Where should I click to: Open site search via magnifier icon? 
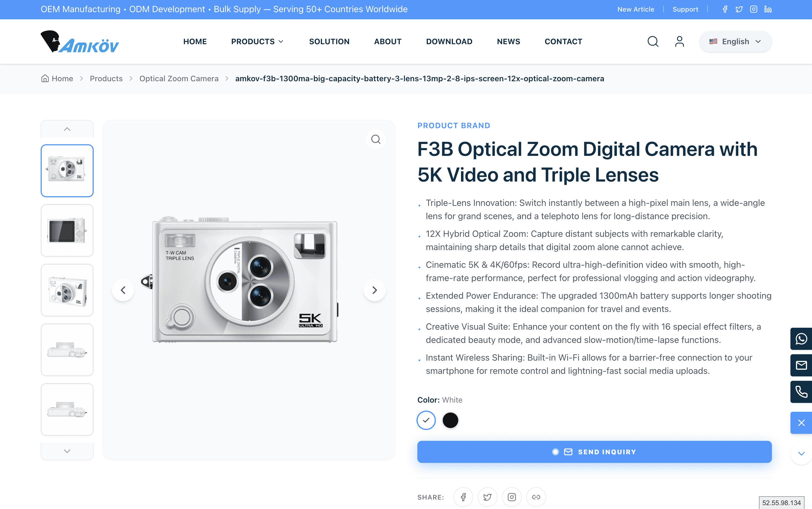click(653, 41)
